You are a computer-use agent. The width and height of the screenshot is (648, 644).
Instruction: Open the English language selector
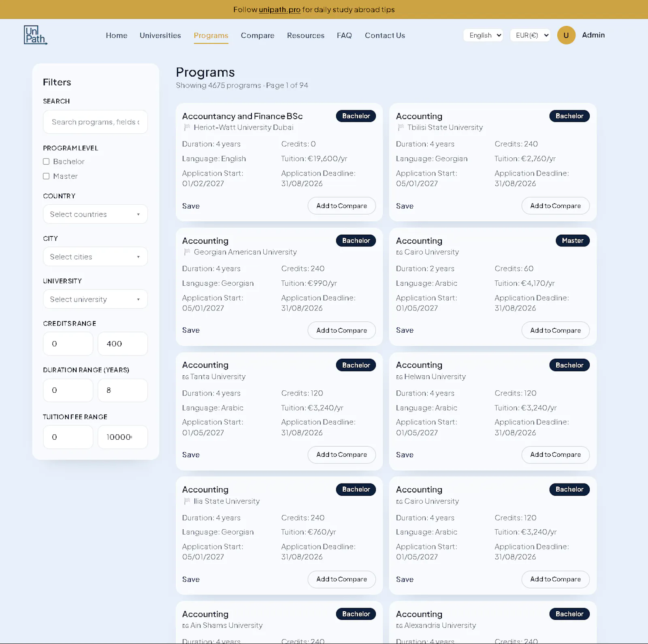(x=483, y=35)
